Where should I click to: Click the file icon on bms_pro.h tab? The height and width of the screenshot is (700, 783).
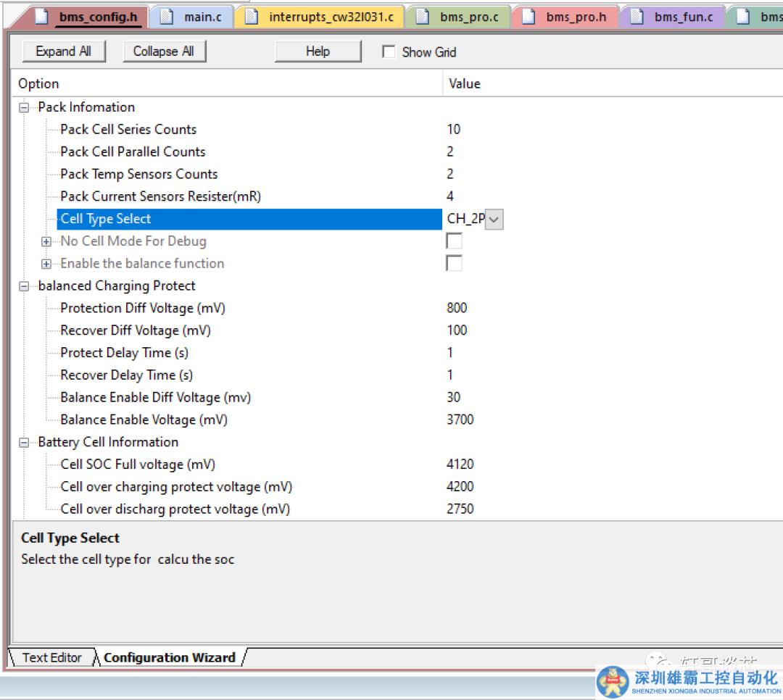[x=529, y=16]
